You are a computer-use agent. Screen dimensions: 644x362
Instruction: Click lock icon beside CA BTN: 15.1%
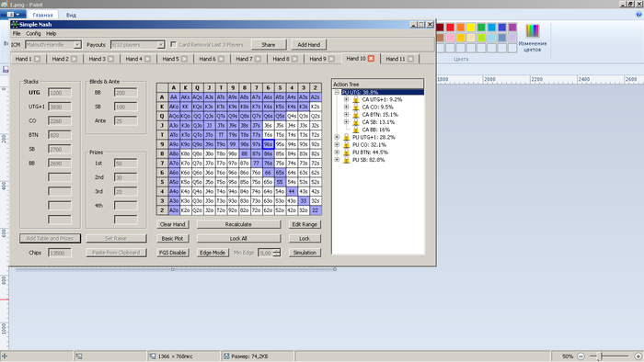pyautogui.click(x=356, y=114)
